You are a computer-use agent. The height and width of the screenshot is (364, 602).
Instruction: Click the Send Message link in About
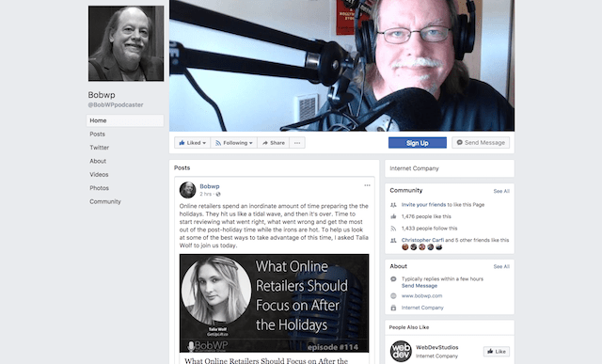point(420,286)
